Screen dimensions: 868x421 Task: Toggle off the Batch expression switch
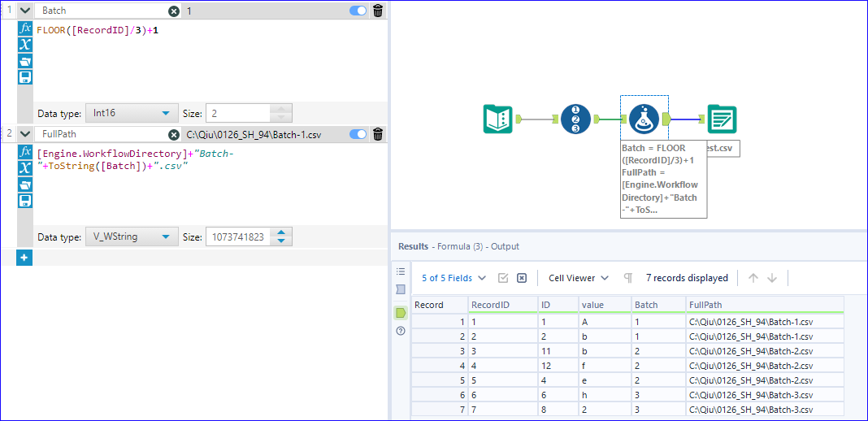coord(358,11)
